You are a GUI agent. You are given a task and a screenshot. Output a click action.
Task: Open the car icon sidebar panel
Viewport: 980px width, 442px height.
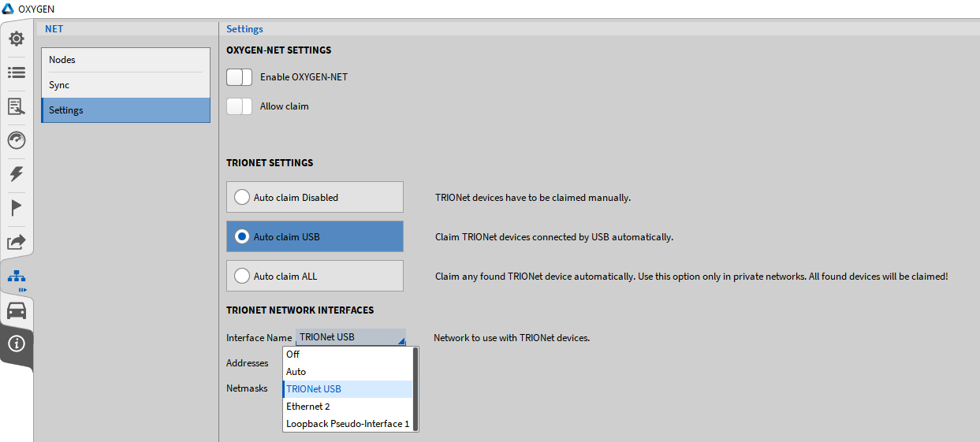pos(17,310)
